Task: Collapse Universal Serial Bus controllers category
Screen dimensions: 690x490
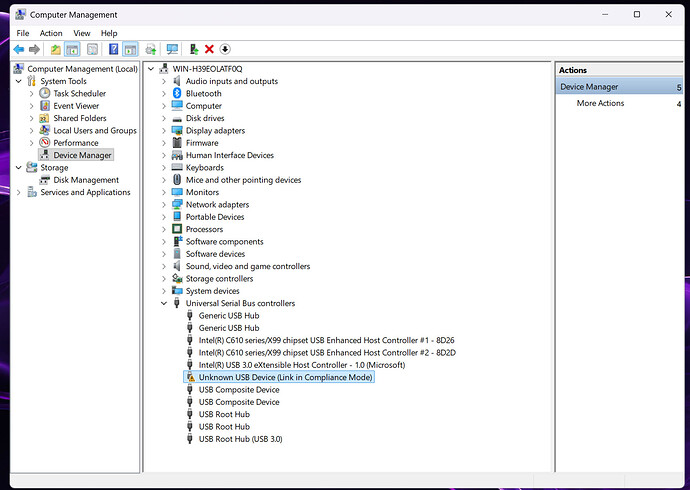Action: tap(164, 303)
